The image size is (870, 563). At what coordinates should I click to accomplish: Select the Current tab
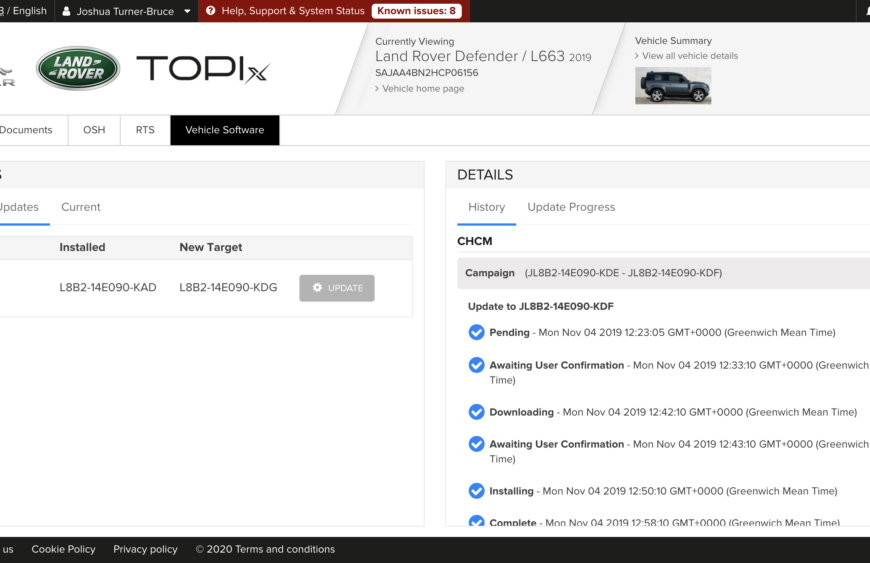81,207
